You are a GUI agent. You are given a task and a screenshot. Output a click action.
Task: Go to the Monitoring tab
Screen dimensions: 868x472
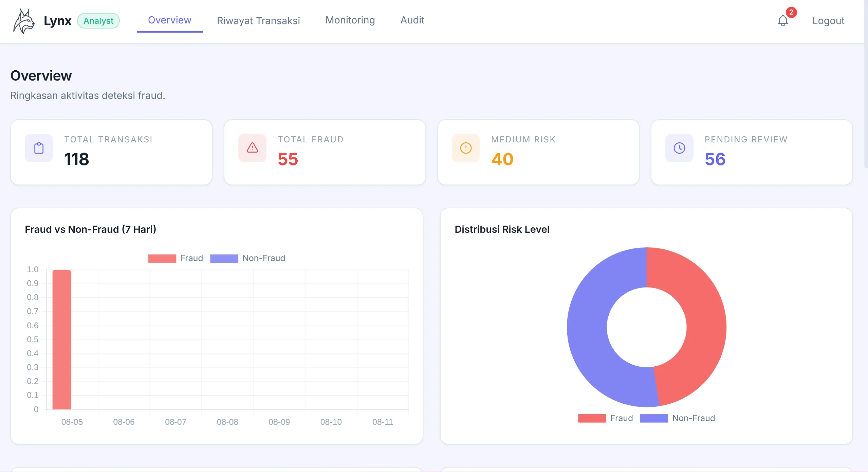pyautogui.click(x=350, y=20)
